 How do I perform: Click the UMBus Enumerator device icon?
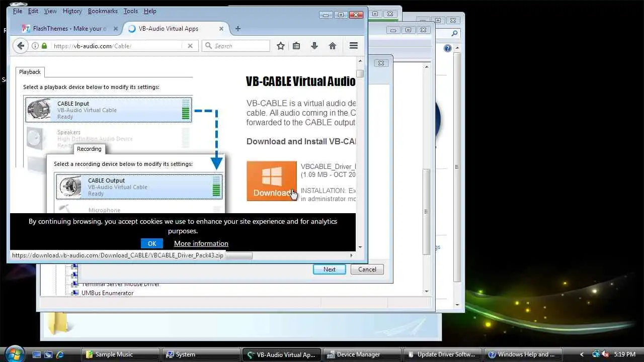pyautogui.click(x=74, y=293)
